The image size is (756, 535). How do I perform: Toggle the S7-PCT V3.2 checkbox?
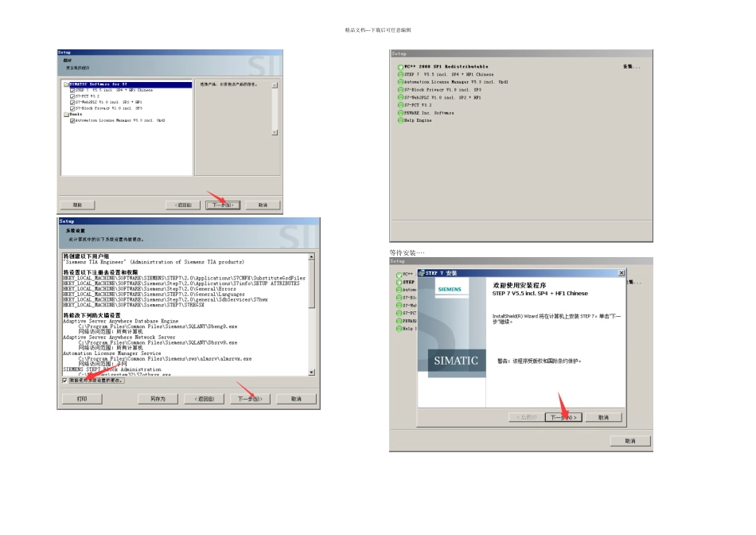point(72,96)
